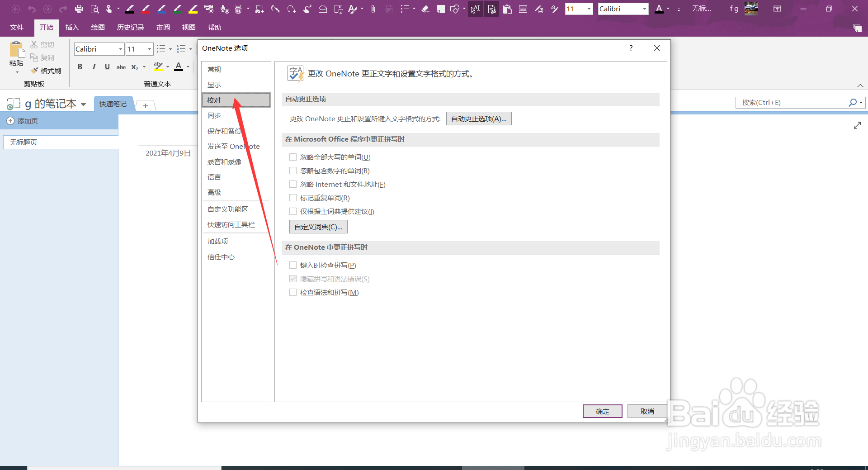Click the Italic button

click(94, 67)
